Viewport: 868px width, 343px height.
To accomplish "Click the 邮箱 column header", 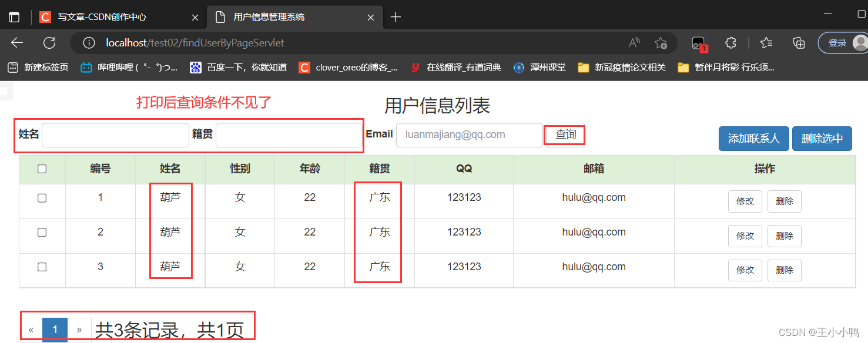I will (x=594, y=169).
